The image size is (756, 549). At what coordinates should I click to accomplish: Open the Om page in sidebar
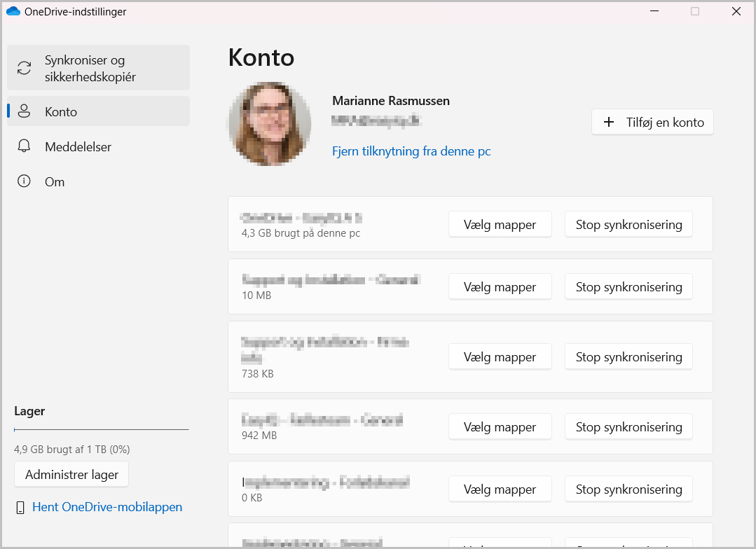coord(98,181)
